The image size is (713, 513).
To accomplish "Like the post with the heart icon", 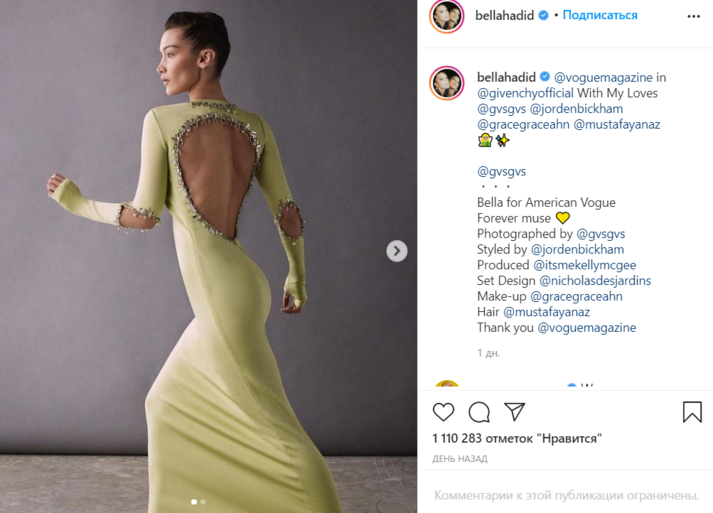I will [x=443, y=412].
